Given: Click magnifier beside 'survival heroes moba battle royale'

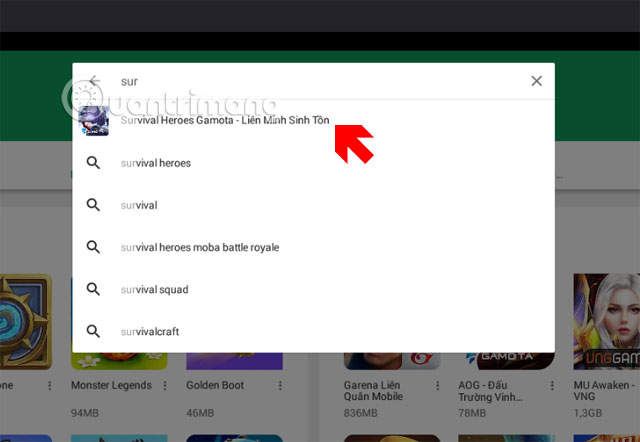Looking at the screenshot, I should click(x=93, y=247).
